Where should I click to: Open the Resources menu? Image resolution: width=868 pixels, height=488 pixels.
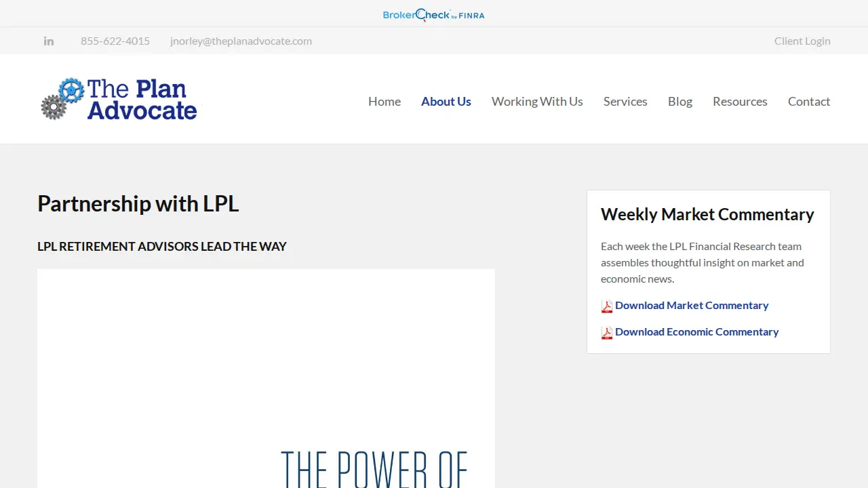tap(740, 101)
